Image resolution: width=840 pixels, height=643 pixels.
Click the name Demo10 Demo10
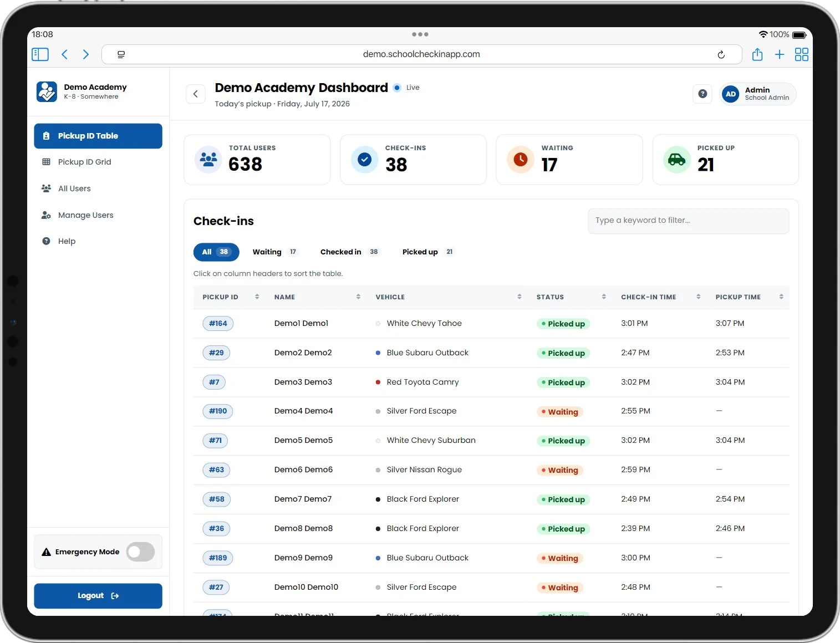[306, 587]
